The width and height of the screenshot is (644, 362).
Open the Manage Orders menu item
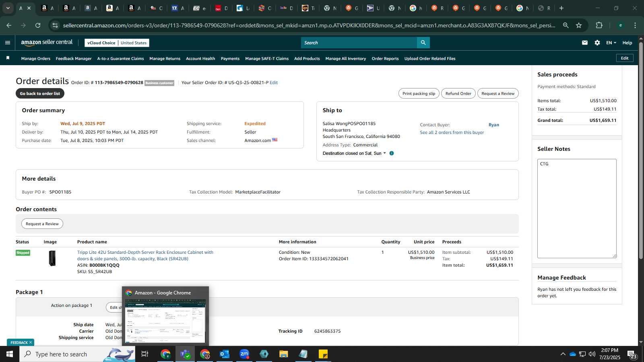36,59
